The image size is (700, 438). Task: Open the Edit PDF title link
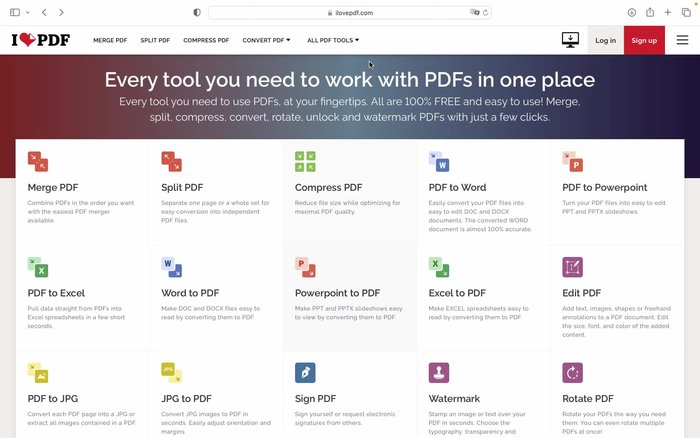pos(581,293)
